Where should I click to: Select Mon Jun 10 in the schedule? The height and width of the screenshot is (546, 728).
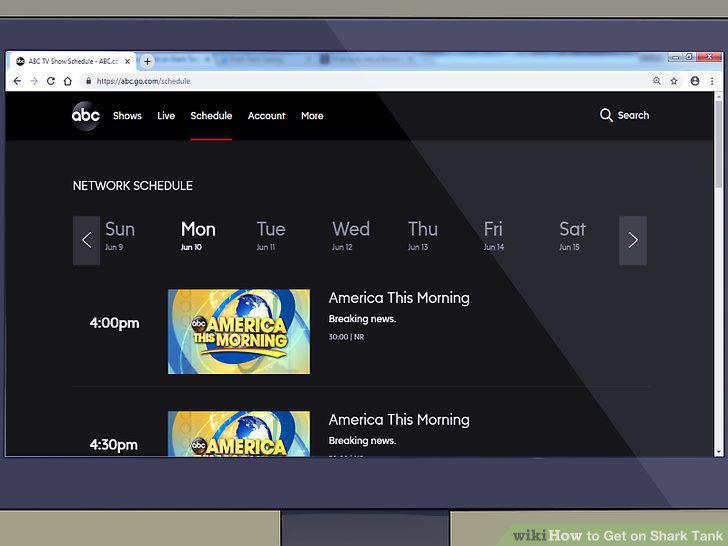click(198, 235)
